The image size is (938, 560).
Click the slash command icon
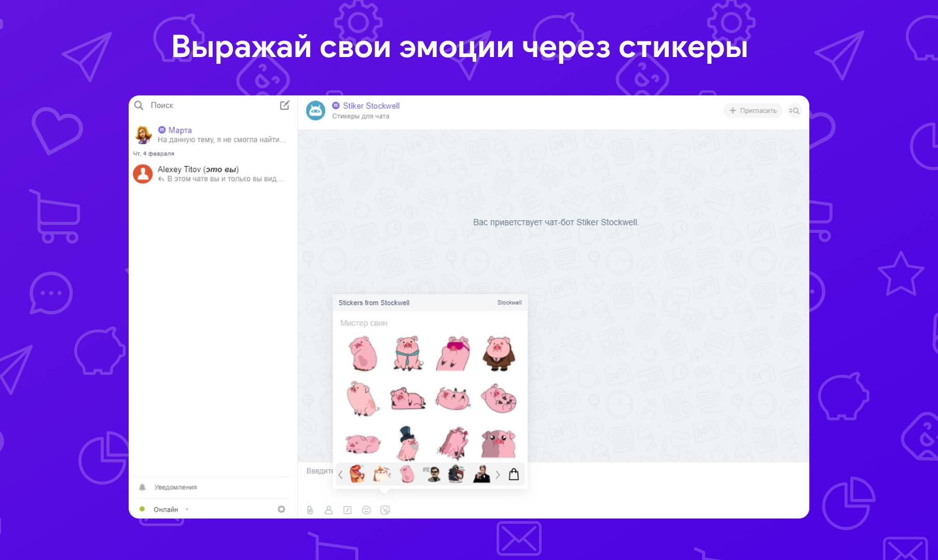pos(348,510)
